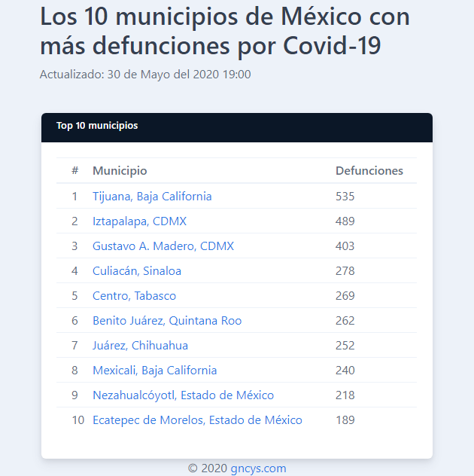The height and width of the screenshot is (476, 474).
Task: Open the Nezahualcóyotl, Estado de México link
Action: pyautogui.click(x=183, y=395)
